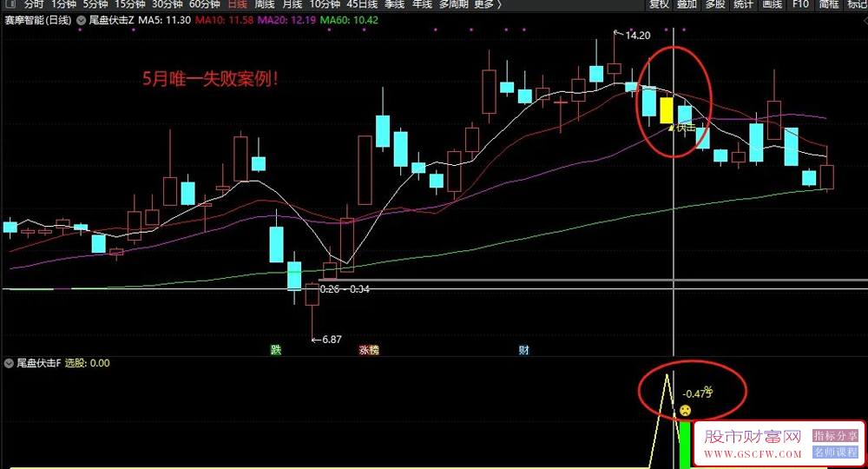Click the 标记 mark button
The width and height of the screenshot is (868, 469).
click(858, 3)
